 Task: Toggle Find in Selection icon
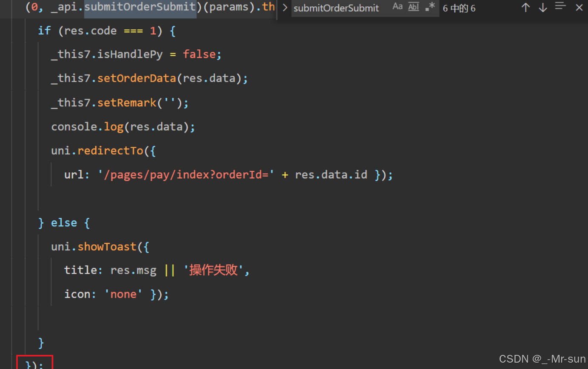(560, 6)
